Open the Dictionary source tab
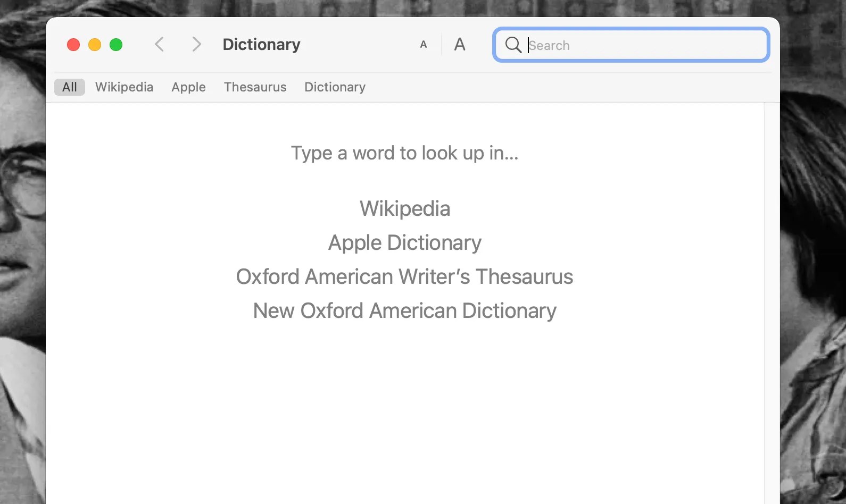 coord(335,87)
